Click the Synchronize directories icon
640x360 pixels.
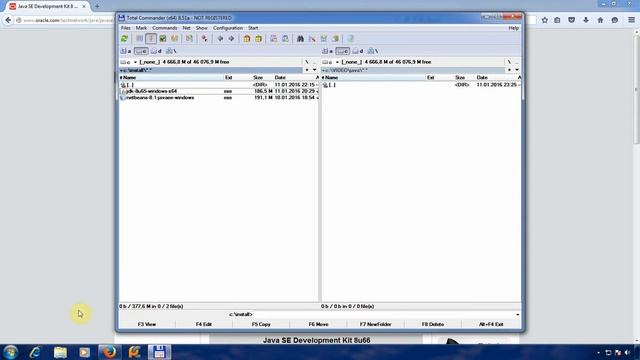click(324, 39)
